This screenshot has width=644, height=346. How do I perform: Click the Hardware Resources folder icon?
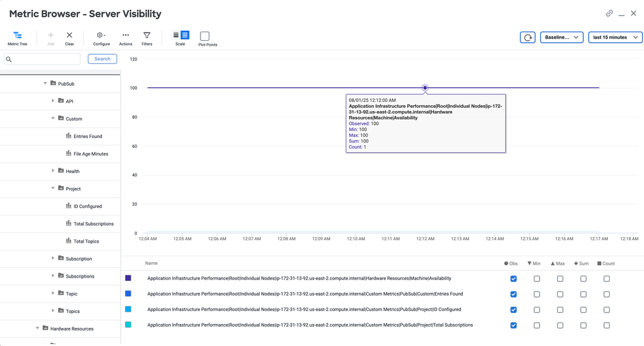46,328
